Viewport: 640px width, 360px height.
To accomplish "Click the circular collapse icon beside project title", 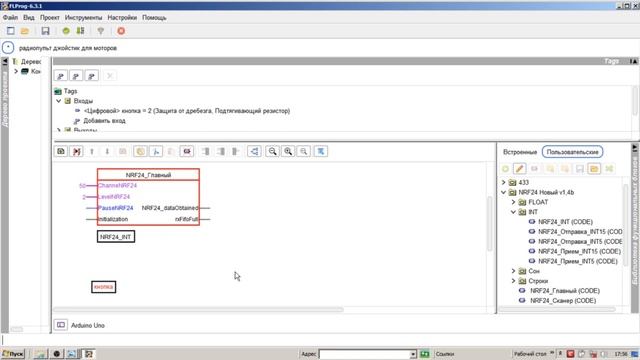I will (8, 48).
